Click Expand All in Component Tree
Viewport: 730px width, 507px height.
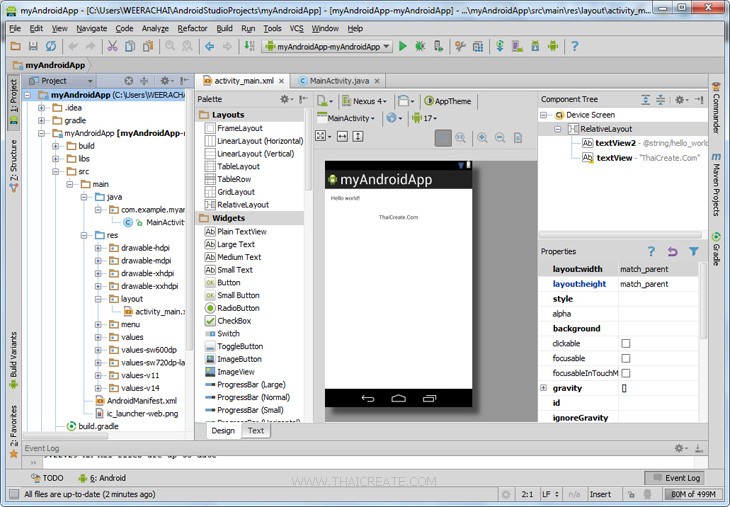[645, 100]
